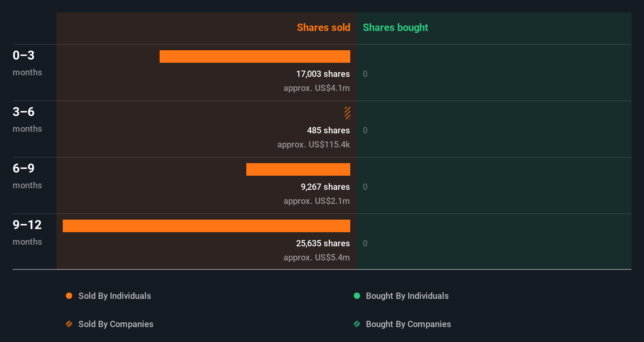Click the bought 0 in the 6–9 months row

[x=365, y=187]
